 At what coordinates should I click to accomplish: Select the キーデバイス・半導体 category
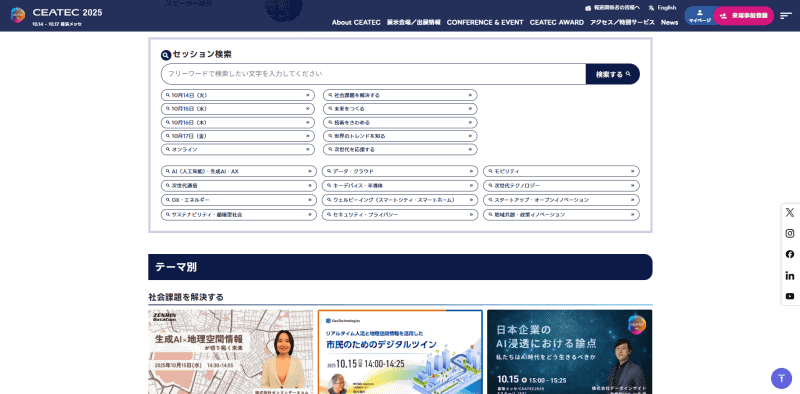(x=400, y=186)
